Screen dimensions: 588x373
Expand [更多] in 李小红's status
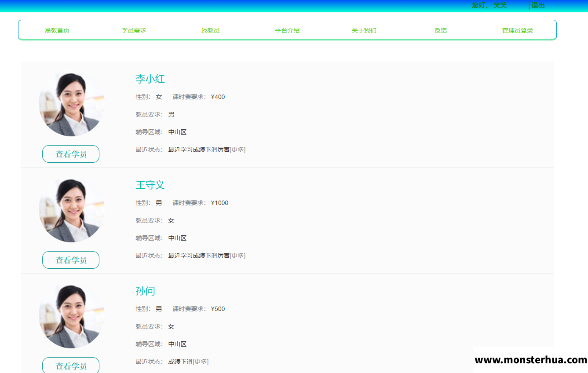point(237,150)
